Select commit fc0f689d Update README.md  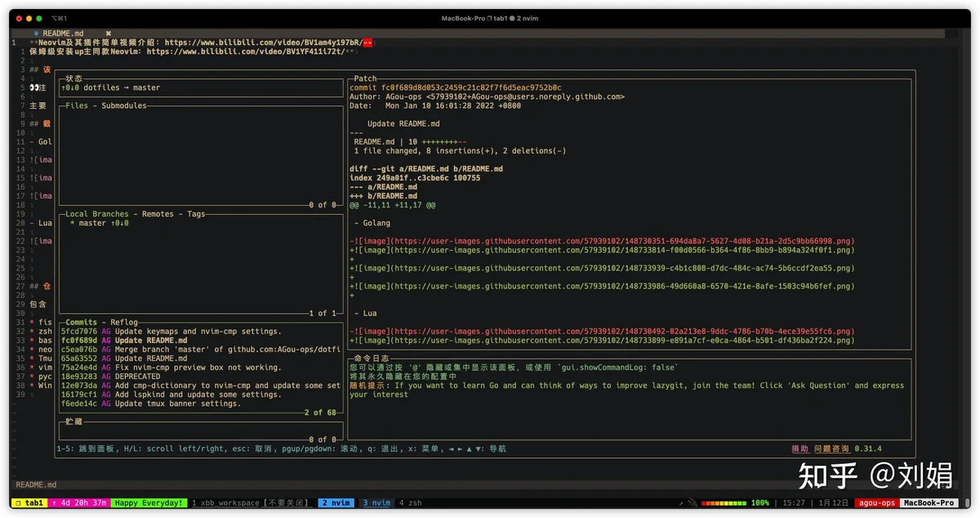(201, 341)
